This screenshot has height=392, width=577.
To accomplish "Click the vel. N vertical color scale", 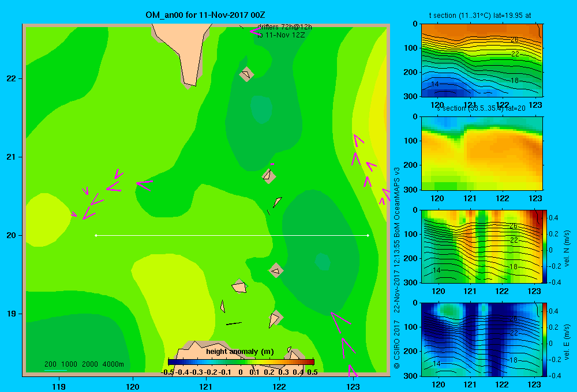I will pos(545,246).
